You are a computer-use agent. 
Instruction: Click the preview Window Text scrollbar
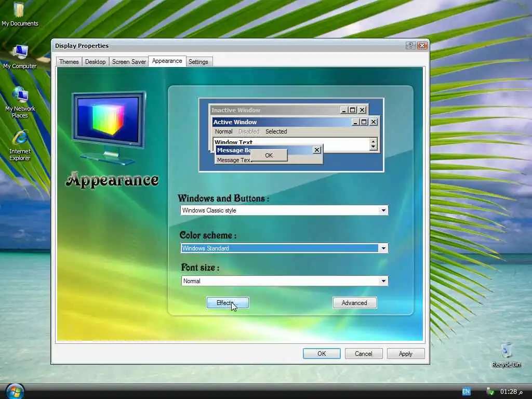coord(373,144)
